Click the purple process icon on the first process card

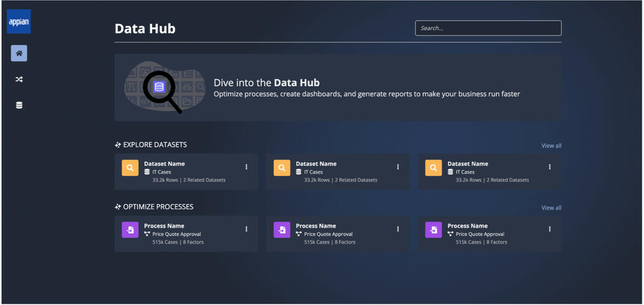[130, 230]
